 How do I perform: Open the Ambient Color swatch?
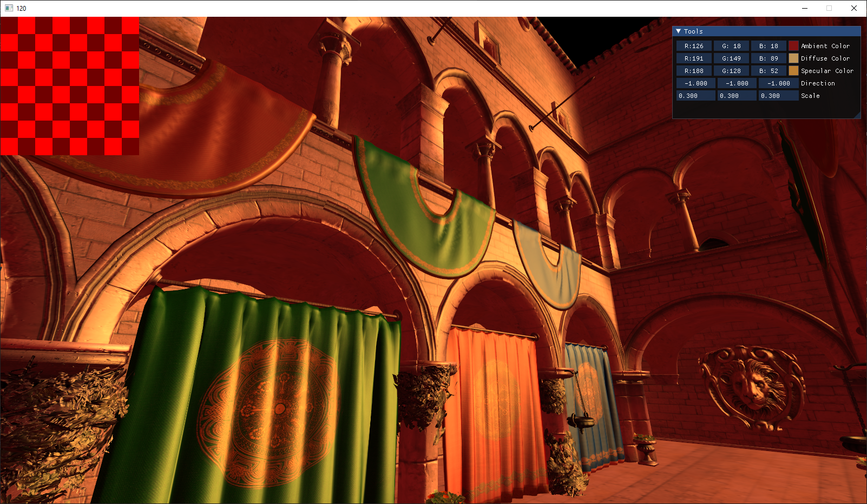(794, 45)
